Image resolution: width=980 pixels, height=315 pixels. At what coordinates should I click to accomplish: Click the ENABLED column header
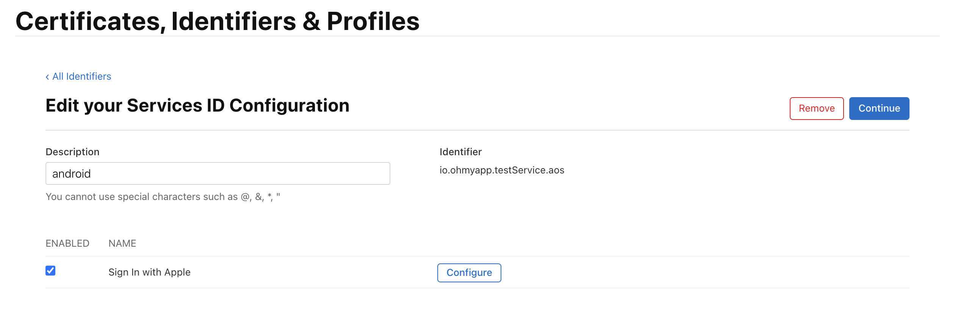pos(67,243)
